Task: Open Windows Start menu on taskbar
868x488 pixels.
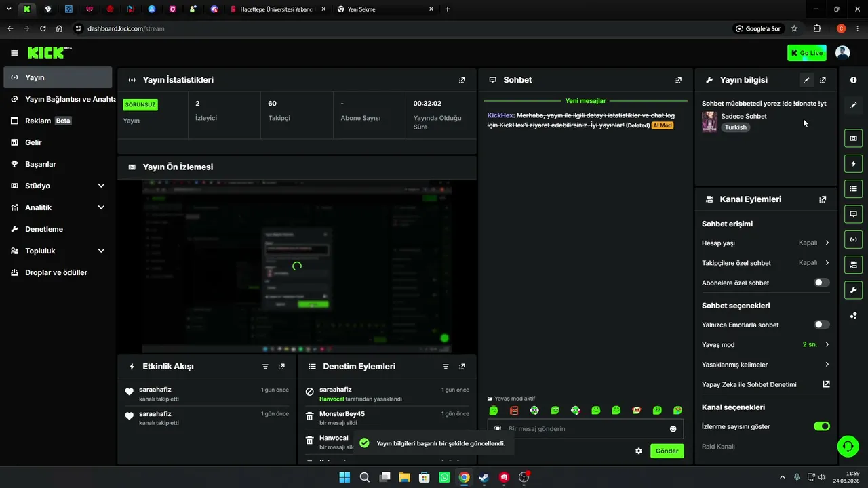Action: [344, 477]
